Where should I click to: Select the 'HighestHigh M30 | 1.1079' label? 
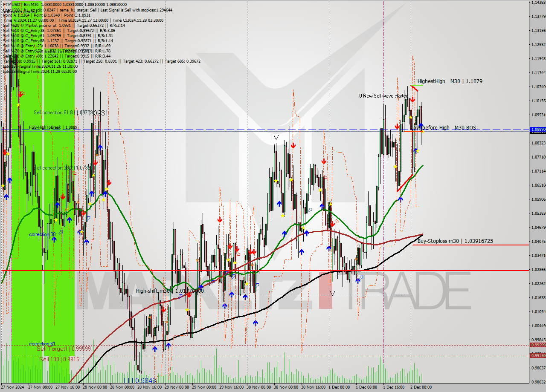450,81
